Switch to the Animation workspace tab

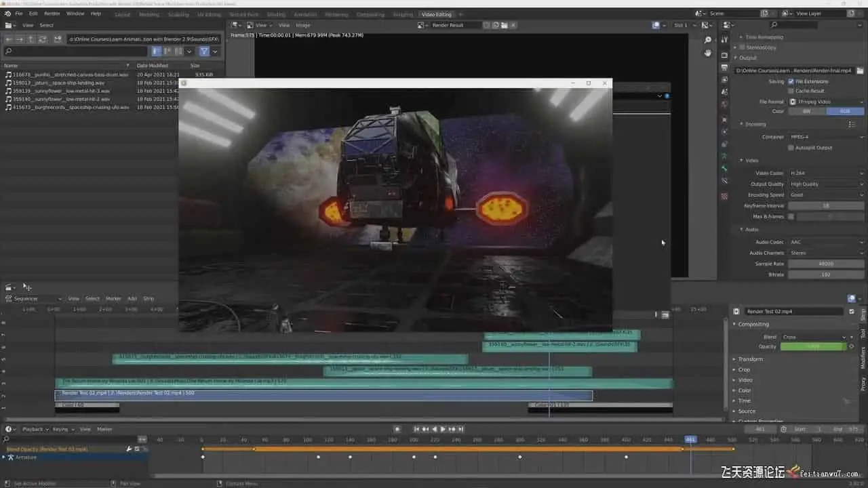coord(305,14)
